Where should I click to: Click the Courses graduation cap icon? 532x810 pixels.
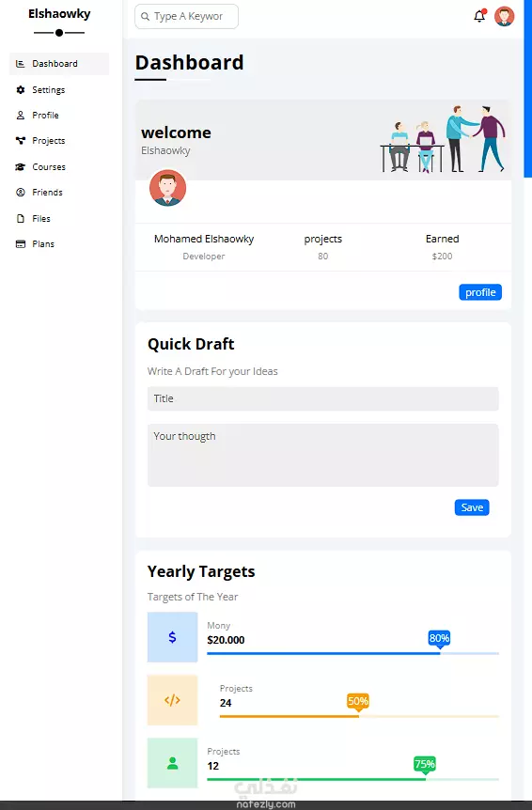(x=21, y=167)
